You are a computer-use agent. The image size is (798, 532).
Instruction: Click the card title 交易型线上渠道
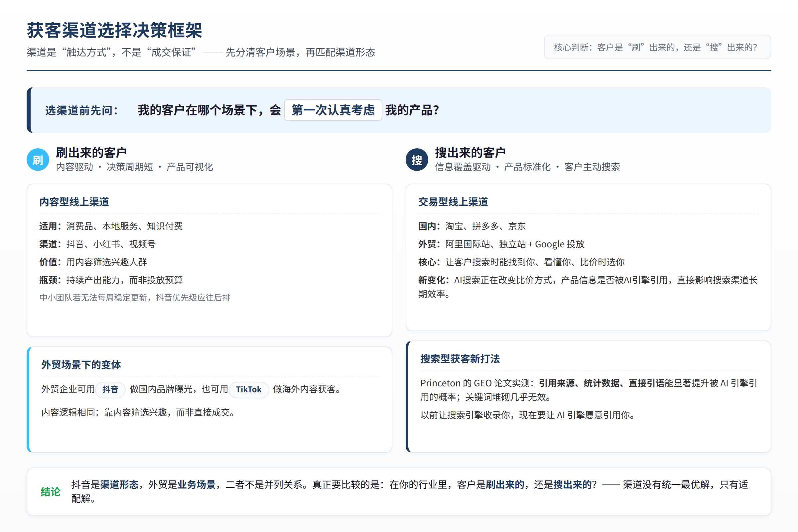(x=453, y=202)
